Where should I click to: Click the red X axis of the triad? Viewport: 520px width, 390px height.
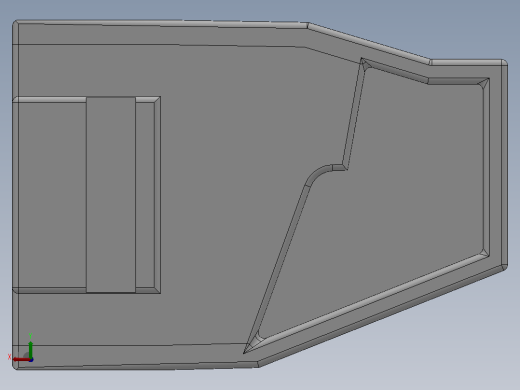coord(21,359)
